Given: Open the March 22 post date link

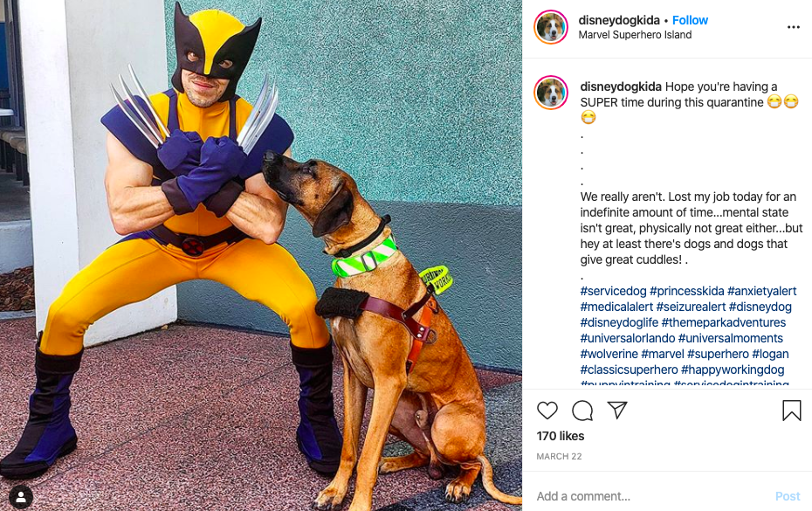Looking at the screenshot, I should coord(559,457).
